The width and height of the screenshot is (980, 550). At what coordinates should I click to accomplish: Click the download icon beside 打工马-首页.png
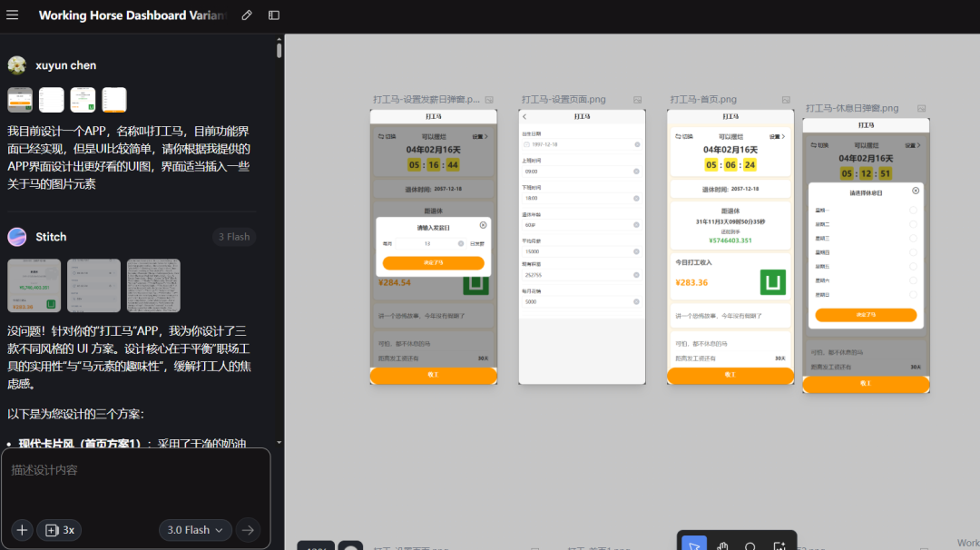click(x=786, y=99)
